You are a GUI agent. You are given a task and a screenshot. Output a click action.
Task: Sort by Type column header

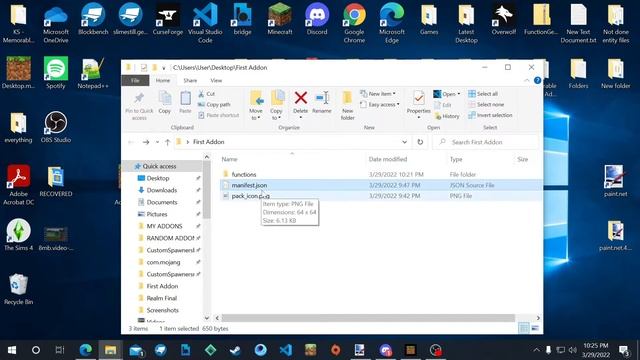456,159
